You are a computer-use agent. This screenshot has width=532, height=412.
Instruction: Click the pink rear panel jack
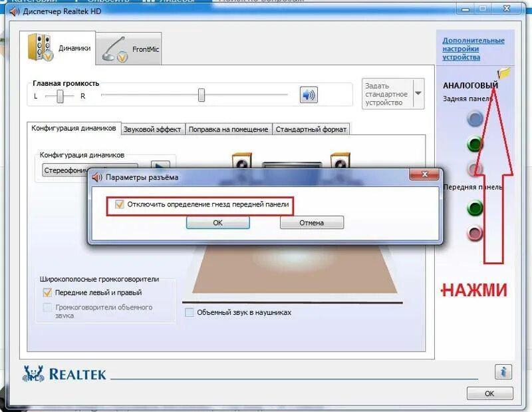pos(474,168)
